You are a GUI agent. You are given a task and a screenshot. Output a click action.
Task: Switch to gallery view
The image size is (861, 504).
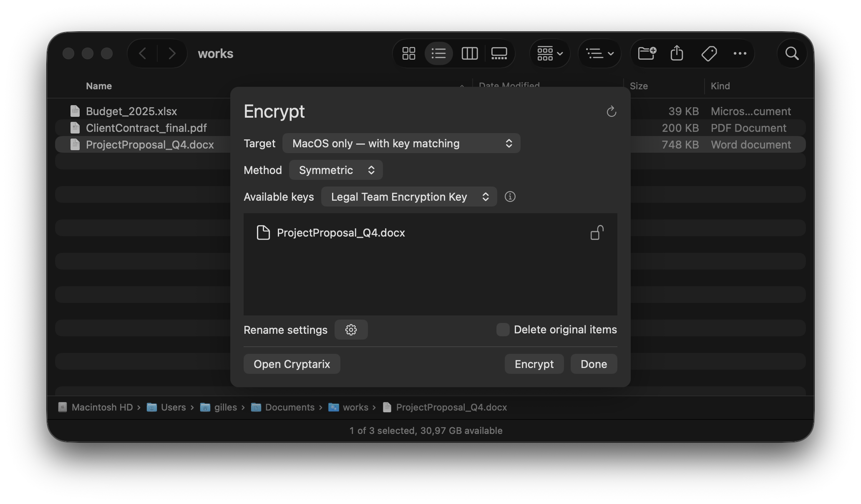pyautogui.click(x=499, y=53)
